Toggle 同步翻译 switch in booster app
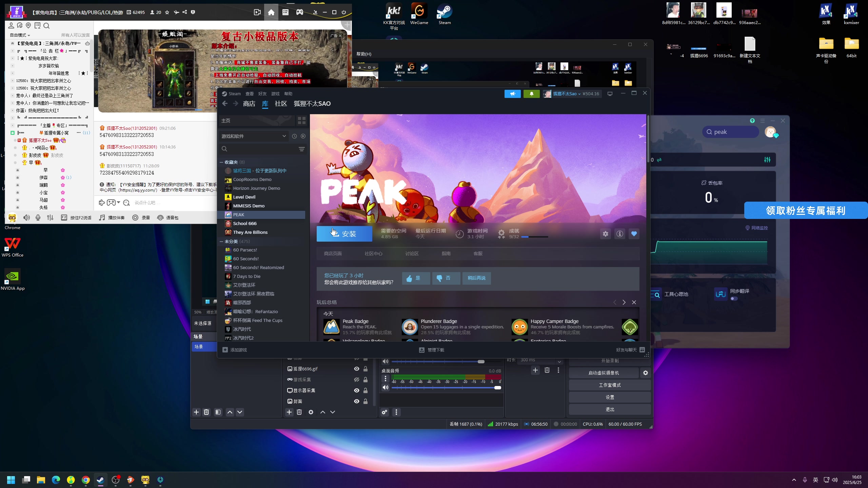 tap(734, 299)
